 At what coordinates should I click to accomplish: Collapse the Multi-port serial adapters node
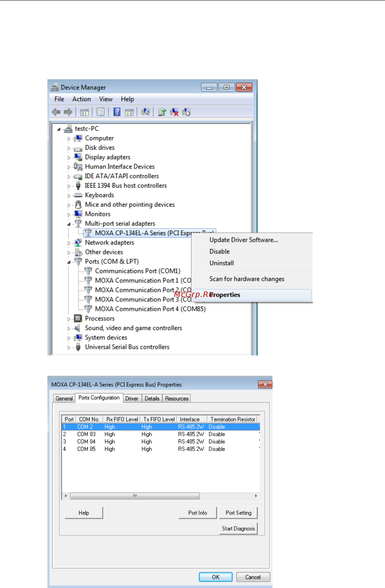click(69, 224)
